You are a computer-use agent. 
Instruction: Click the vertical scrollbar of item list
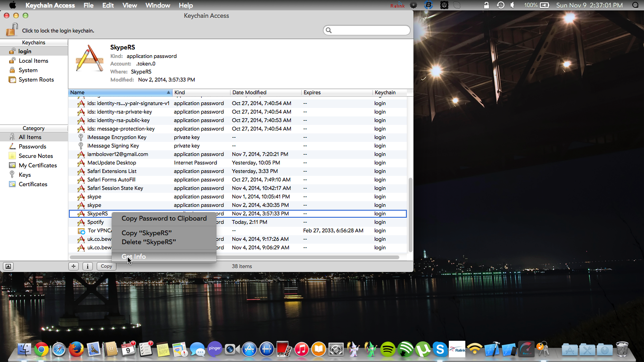point(410,214)
